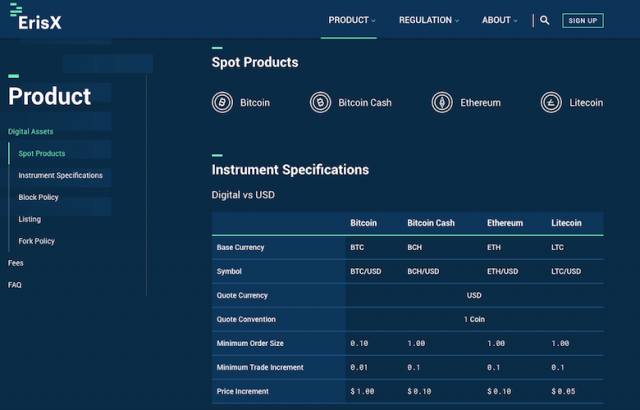Click the USD quote currency cell
640x410 pixels.
coord(474,295)
